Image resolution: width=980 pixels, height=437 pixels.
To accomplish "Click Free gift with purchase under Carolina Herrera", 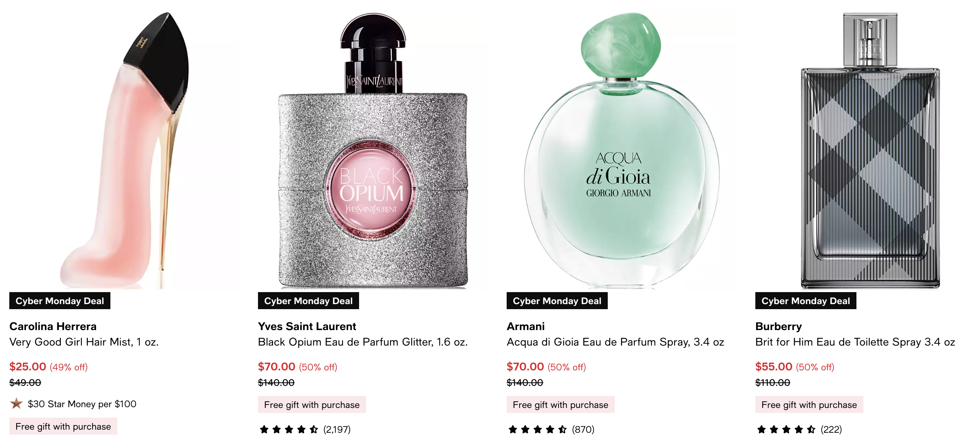I will pyautogui.click(x=63, y=426).
